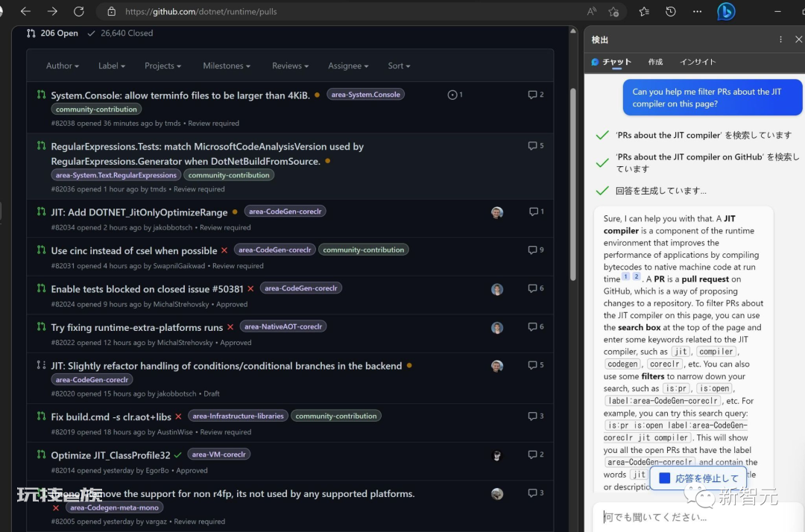Open the read aloud icon in address bar
The height and width of the screenshot is (532, 805).
[591, 11]
